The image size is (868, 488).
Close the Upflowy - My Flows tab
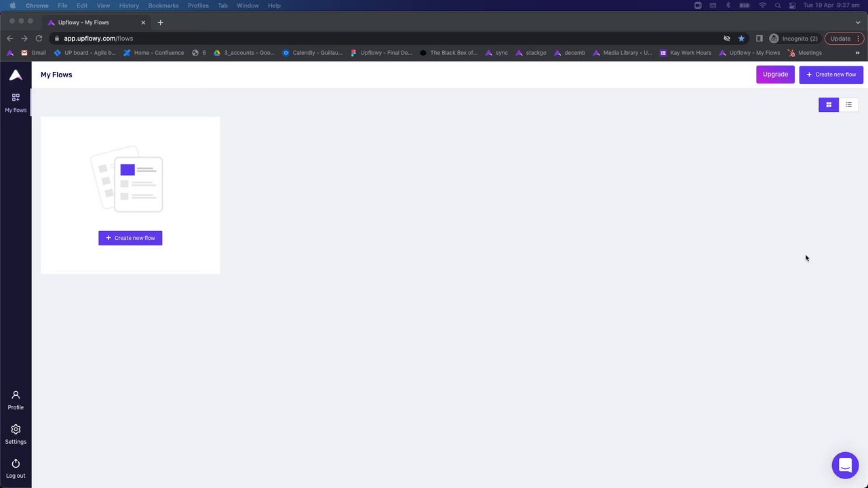(x=143, y=22)
